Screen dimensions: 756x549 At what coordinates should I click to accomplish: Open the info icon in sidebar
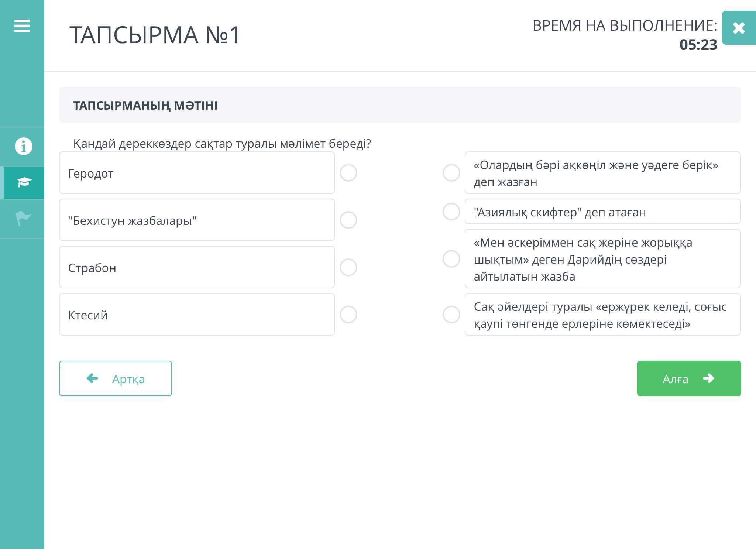(23, 146)
